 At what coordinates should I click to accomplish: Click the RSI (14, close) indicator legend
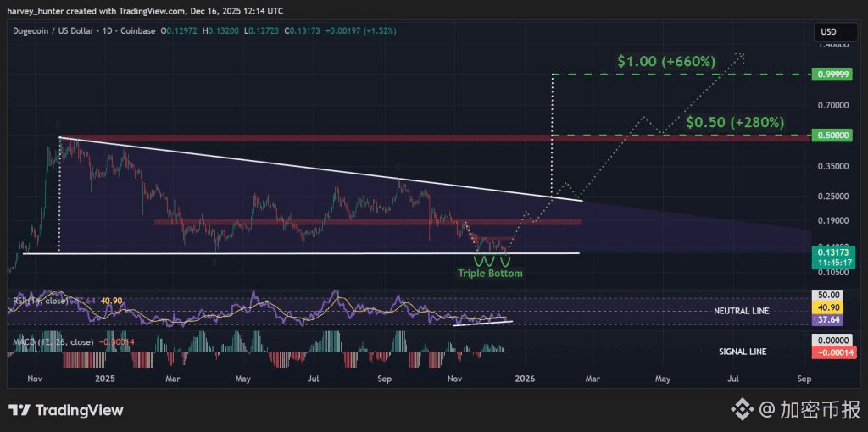pos(41,301)
